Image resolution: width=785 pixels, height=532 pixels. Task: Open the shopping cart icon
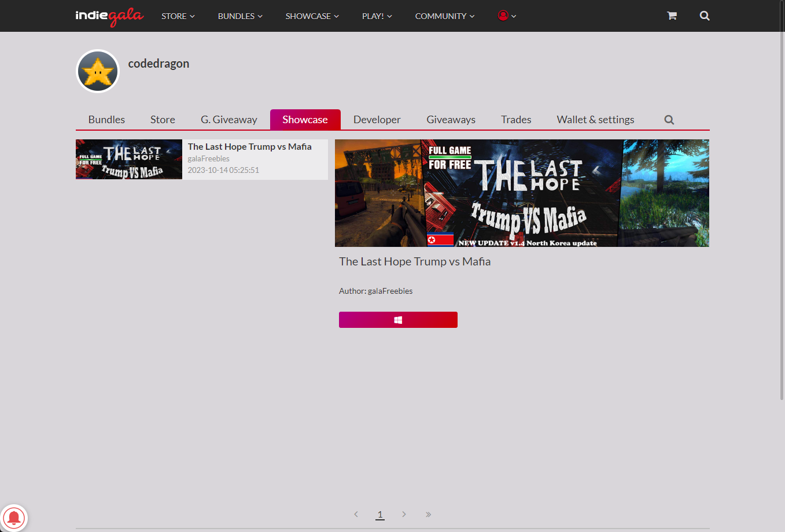pos(672,16)
